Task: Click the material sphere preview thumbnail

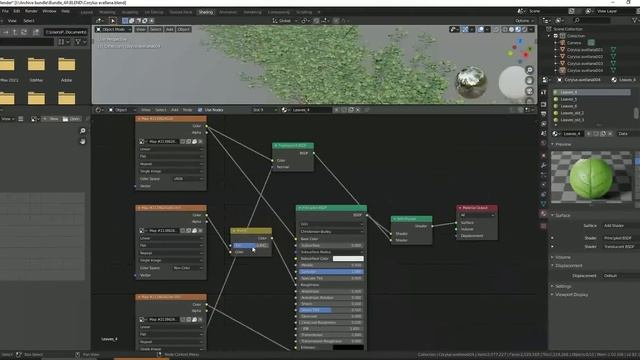Action: click(x=591, y=178)
